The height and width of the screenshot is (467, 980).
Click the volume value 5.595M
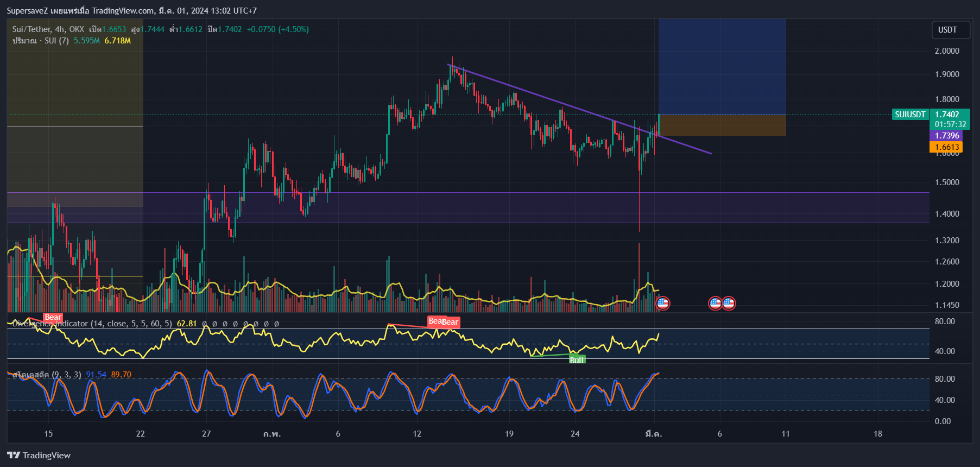point(87,41)
